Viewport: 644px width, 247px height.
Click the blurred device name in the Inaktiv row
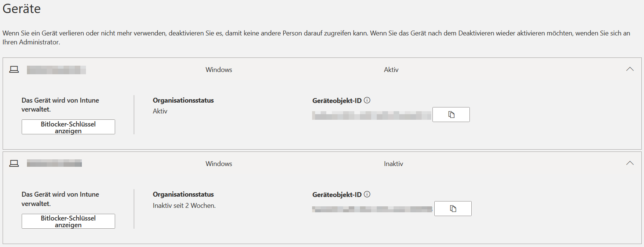point(55,163)
